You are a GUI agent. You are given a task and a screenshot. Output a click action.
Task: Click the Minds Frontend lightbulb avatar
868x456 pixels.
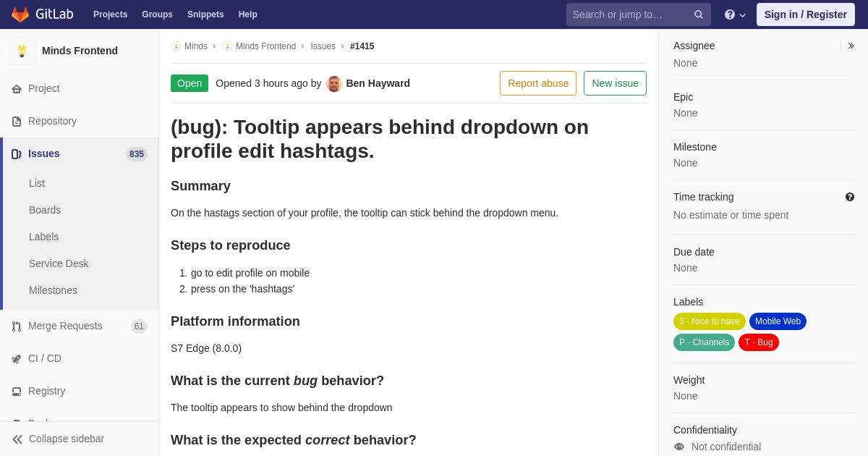pos(22,51)
